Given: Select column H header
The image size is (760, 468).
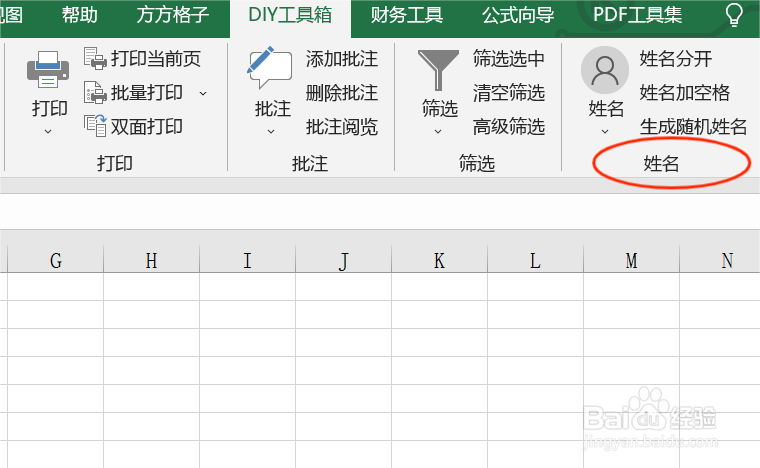Looking at the screenshot, I should coord(151,261).
